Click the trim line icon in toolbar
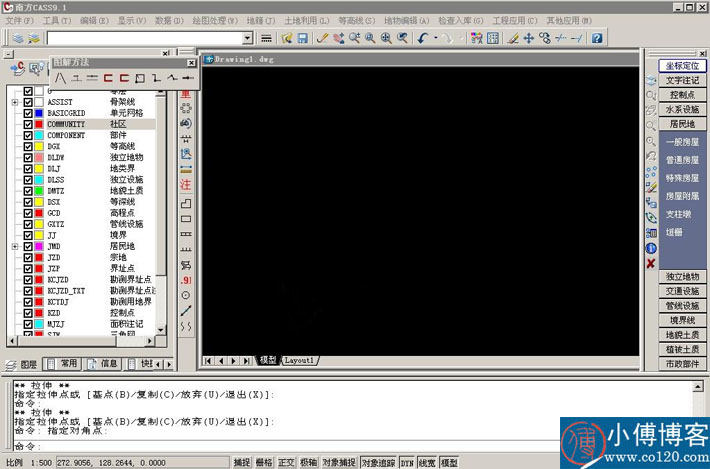This screenshot has height=469, width=710. tap(561, 38)
